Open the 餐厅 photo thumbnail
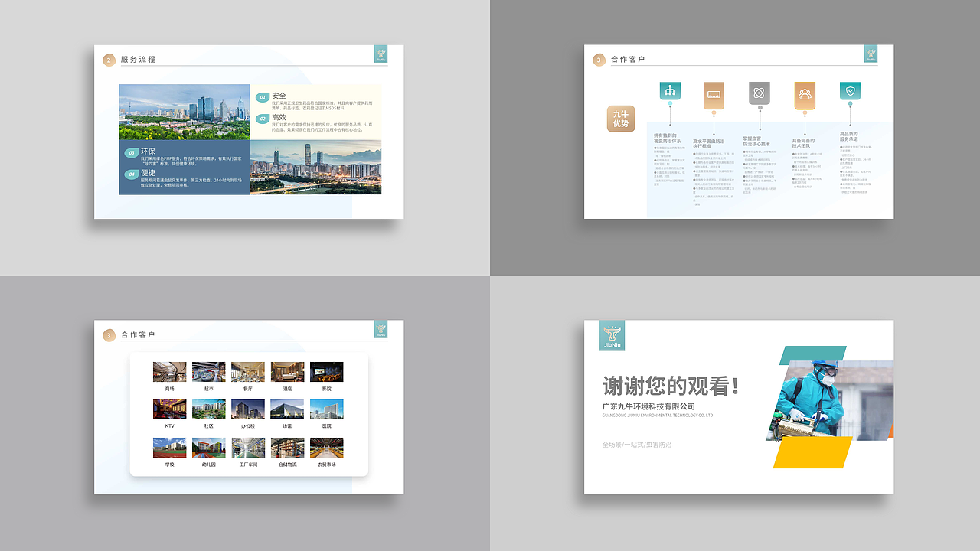Image resolution: width=980 pixels, height=551 pixels. pyautogui.click(x=248, y=372)
